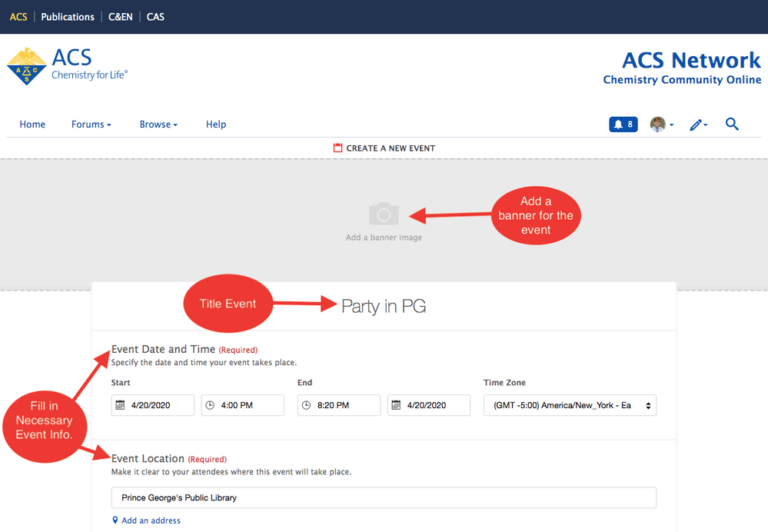
Task: Click the search magnifier icon
Action: click(732, 124)
